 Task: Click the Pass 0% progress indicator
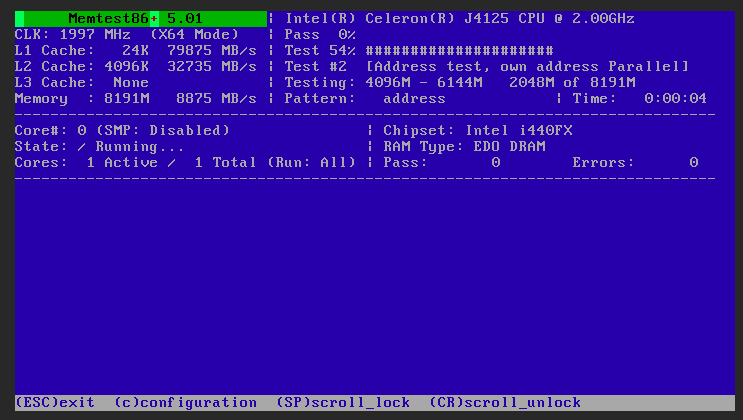click(320, 35)
